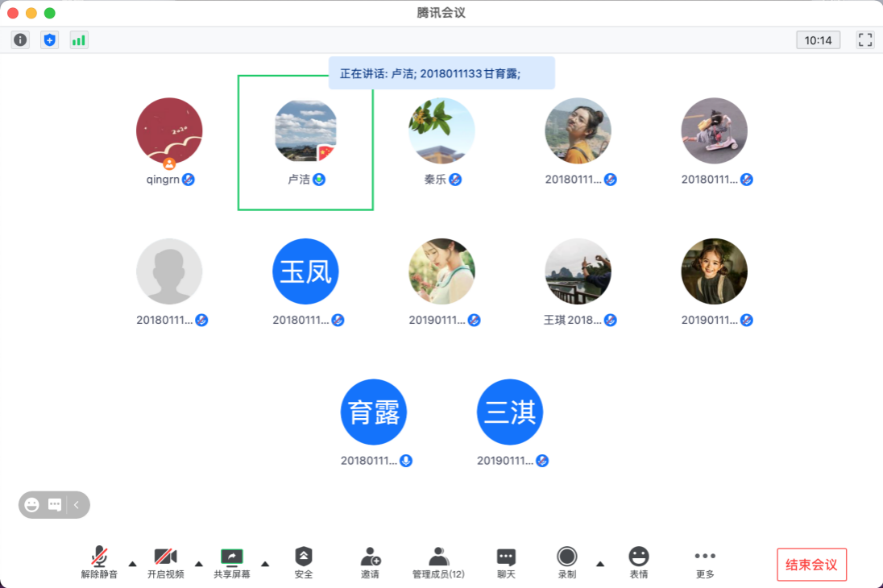Open the More (更多) menu
Image resolution: width=883 pixels, height=588 pixels.
point(705,562)
